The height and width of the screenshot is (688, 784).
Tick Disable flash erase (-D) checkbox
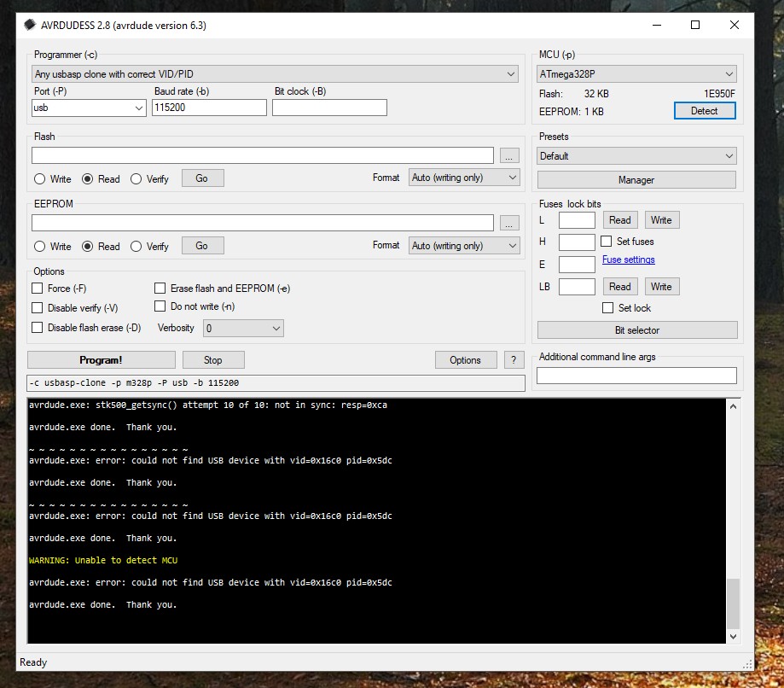[x=37, y=327]
